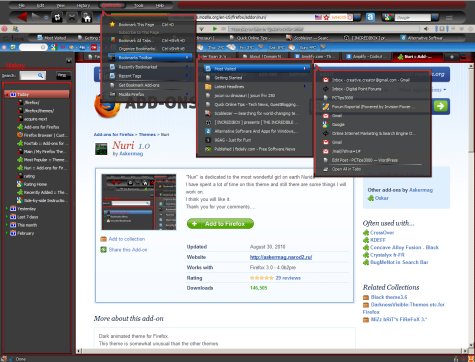475x362 pixels.
Task: Collapse the Today history folder
Action: click(x=7, y=95)
